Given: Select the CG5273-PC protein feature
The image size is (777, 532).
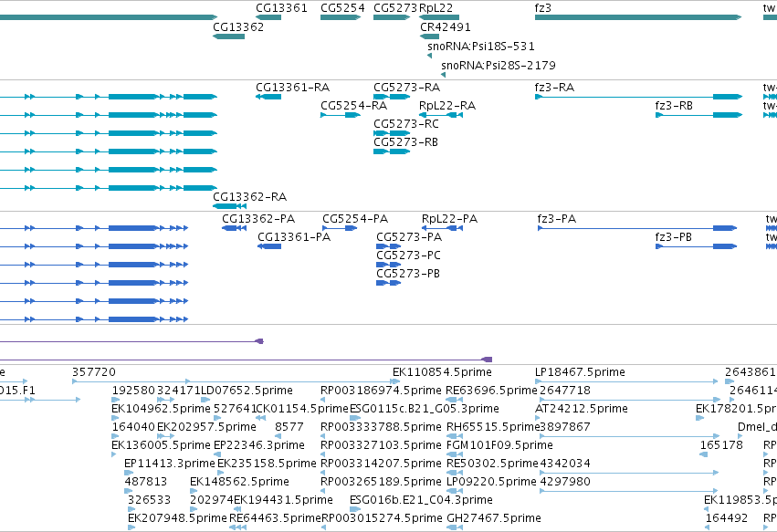Looking at the screenshot, I should pyautogui.click(x=389, y=265).
